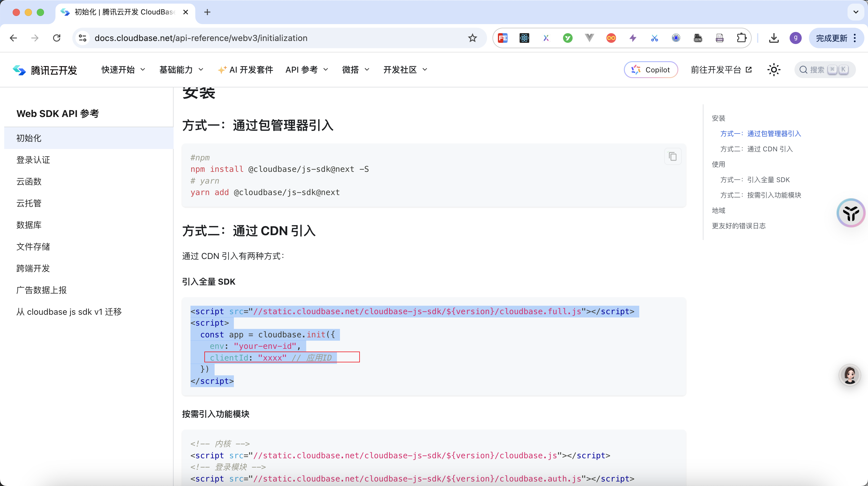This screenshot has height=486, width=868.
Task: Click the npm install command line
Action: point(279,169)
